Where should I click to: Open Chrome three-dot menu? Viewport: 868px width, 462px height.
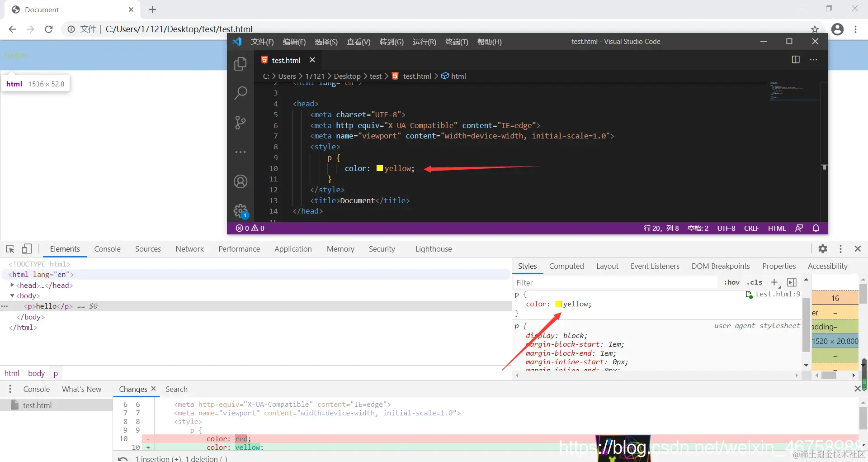pyautogui.click(x=856, y=29)
